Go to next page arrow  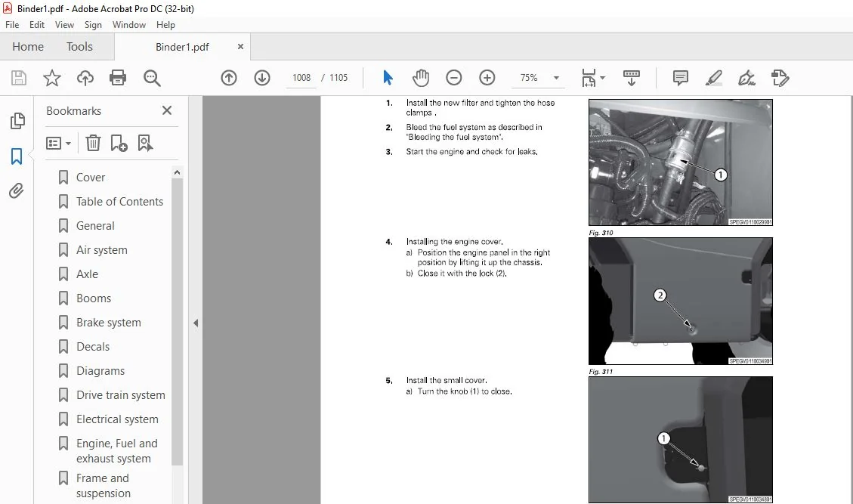point(262,78)
